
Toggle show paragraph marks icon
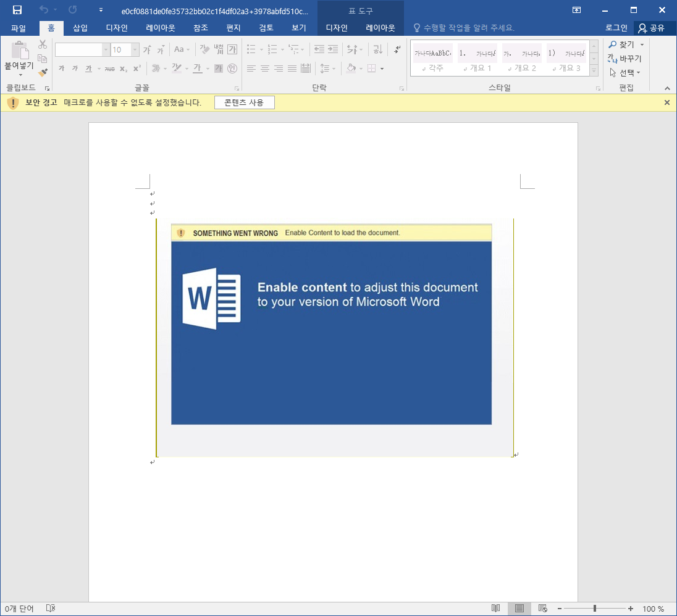397,49
